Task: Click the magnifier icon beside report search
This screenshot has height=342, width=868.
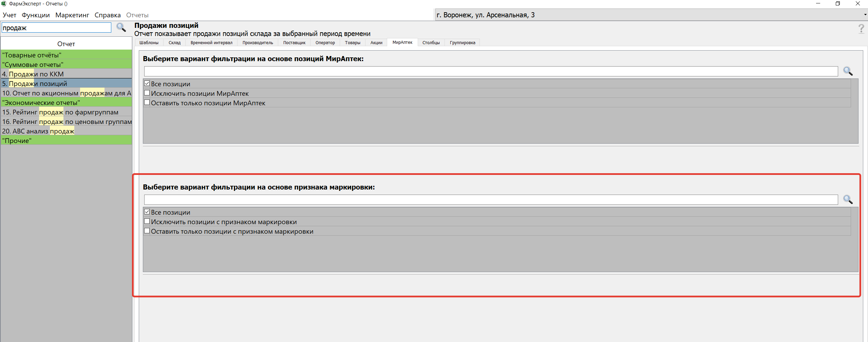Action: point(121,27)
